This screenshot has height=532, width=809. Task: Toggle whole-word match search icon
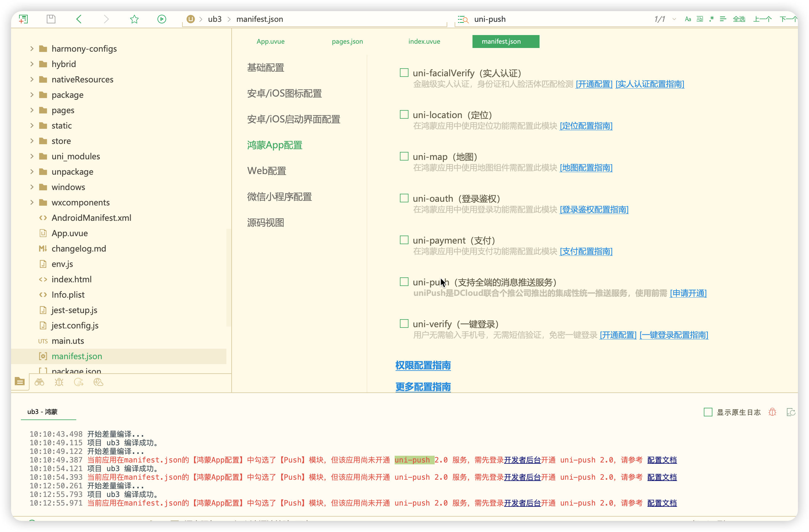[699, 19]
